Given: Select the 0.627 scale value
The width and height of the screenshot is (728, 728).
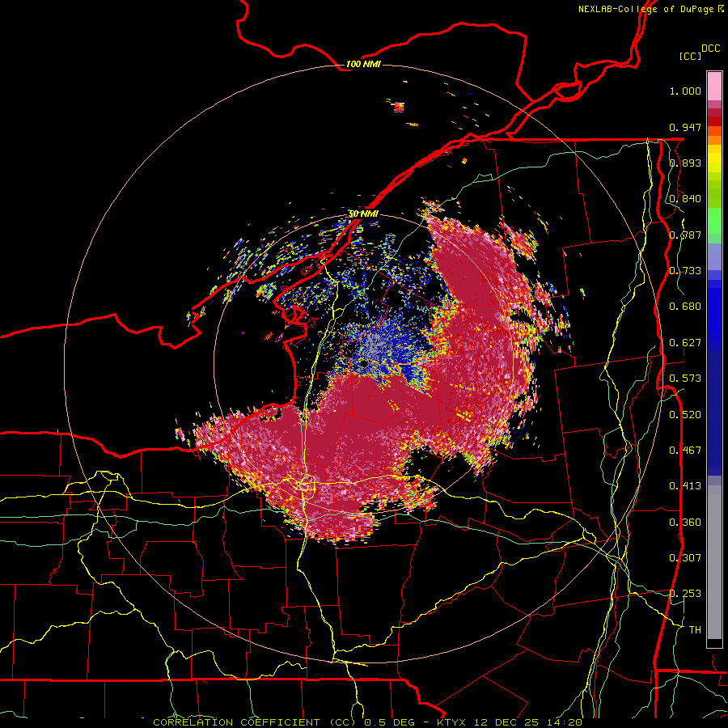Looking at the screenshot, I should pos(685,343).
